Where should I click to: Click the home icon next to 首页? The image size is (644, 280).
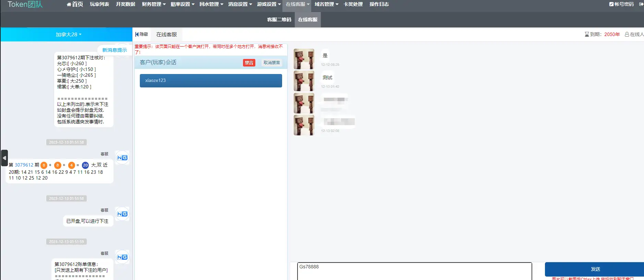click(69, 4)
